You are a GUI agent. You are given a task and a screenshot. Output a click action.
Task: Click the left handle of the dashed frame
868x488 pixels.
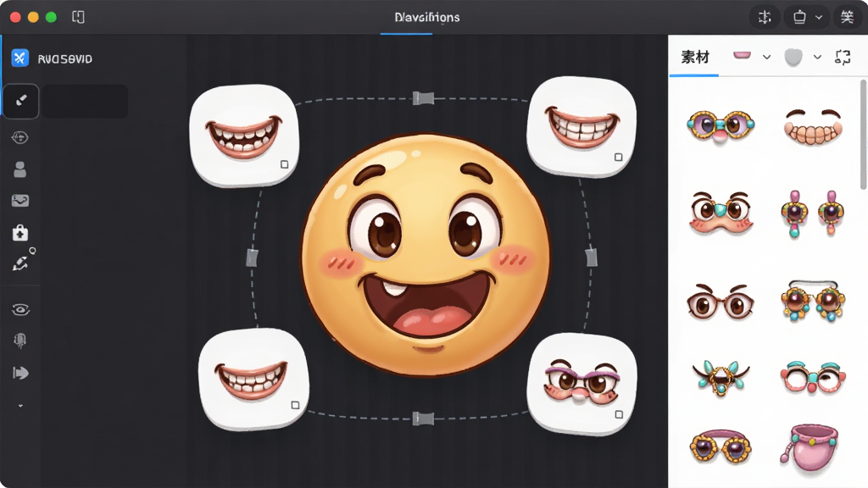252,258
